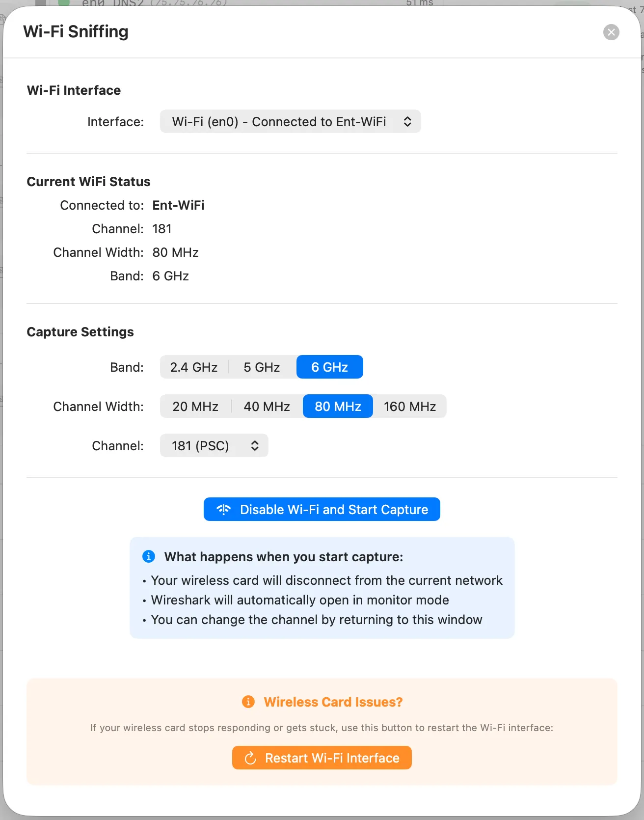Set channel width to 20 MHz

[195, 407]
